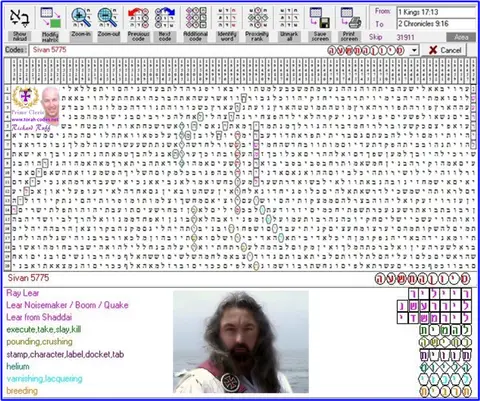Screen dimensions: 480x401
Task: Go to the Previous code icon
Action: click(x=138, y=18)
